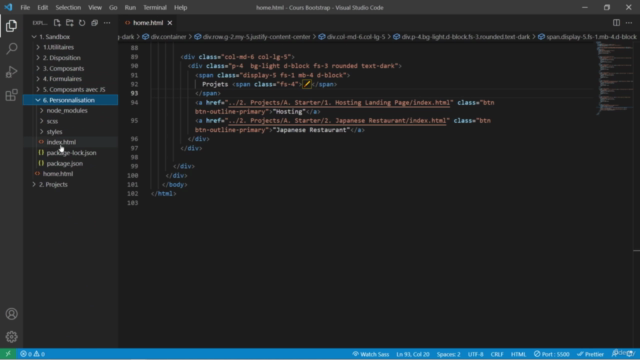Viewport: 640px width, 360px height.
Task: Click the VS Code logo in title bar
Action: point(8,7)
